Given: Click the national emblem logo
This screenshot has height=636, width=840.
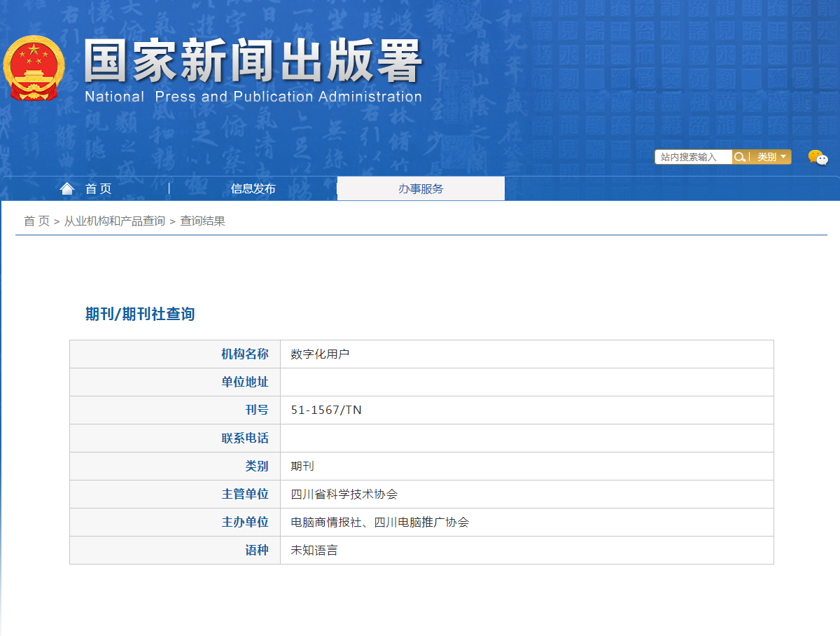Looking at the screenshot, I should coord(34,68).
